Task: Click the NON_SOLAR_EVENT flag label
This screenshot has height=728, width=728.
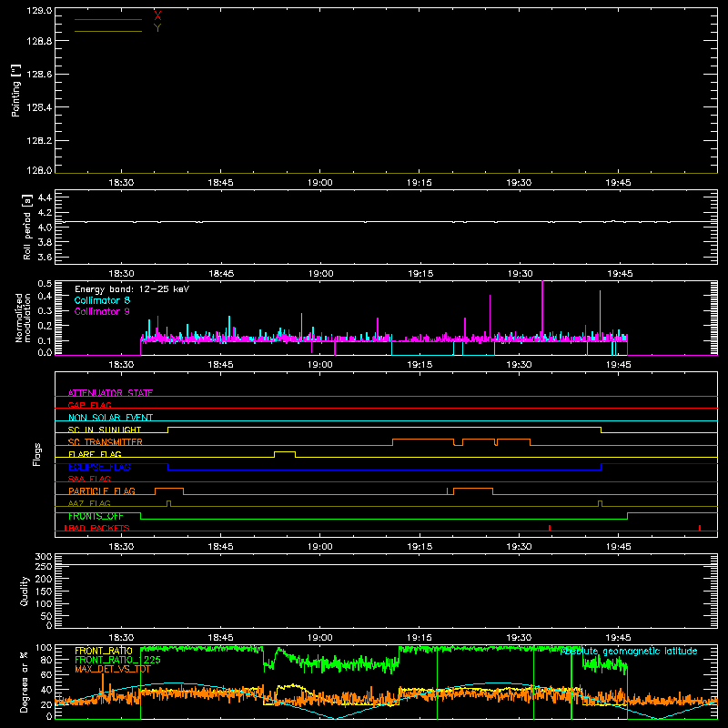Action: click(x=110, y=418)
